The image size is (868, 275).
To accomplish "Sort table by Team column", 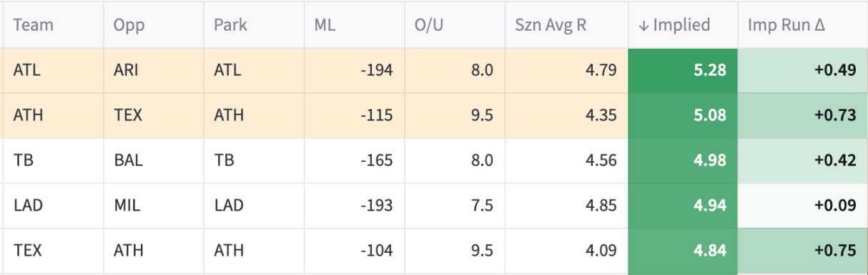I will point(53,25).
